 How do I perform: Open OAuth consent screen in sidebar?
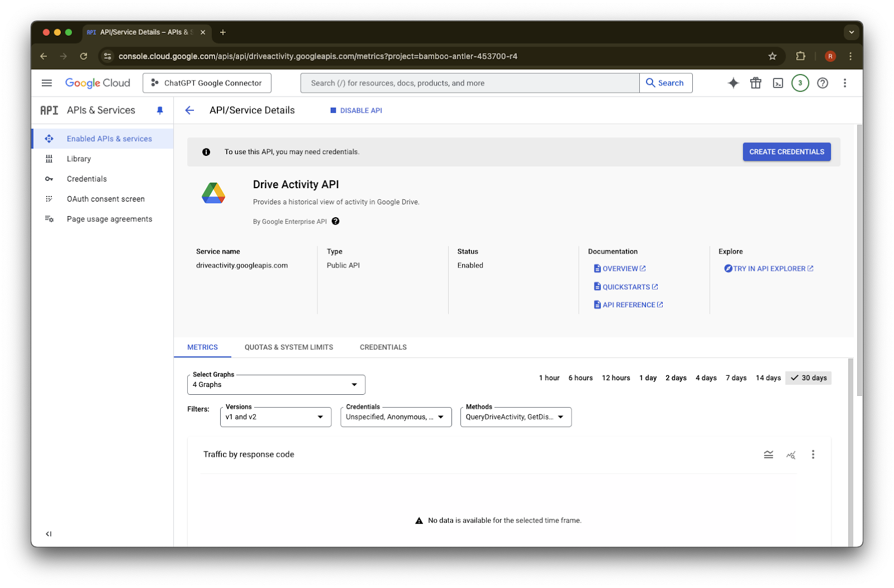102,199
